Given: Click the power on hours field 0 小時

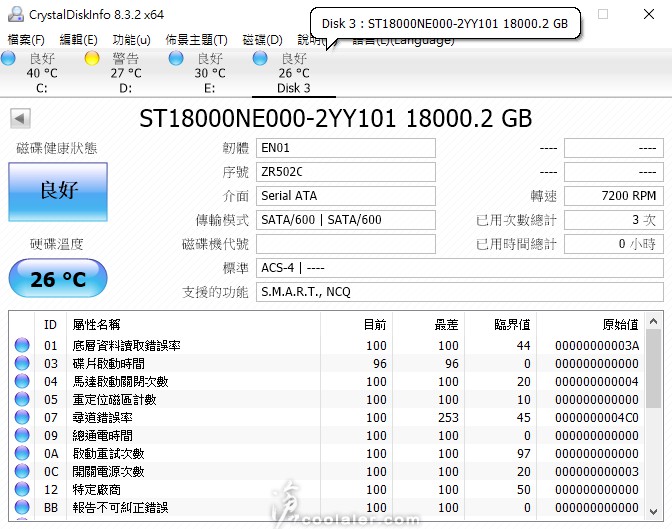Looking at the screenshot, I should tap(614, 244).
